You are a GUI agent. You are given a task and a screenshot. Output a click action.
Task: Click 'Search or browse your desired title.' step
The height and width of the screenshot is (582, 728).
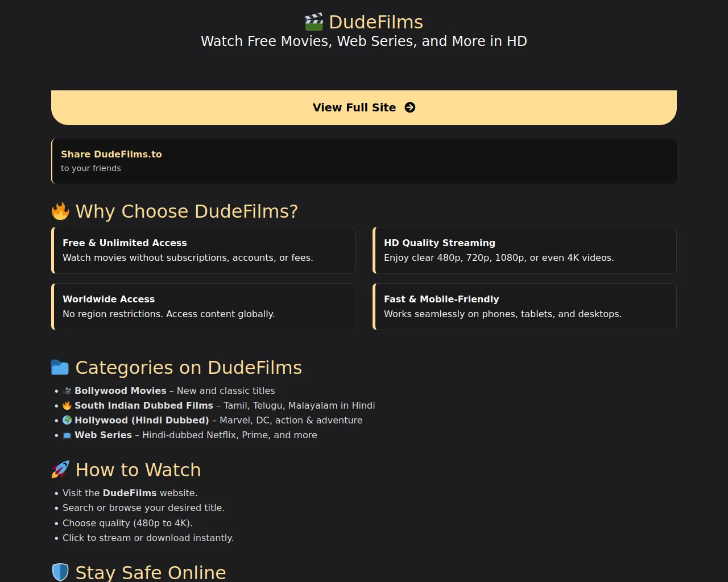click(143, 508)
